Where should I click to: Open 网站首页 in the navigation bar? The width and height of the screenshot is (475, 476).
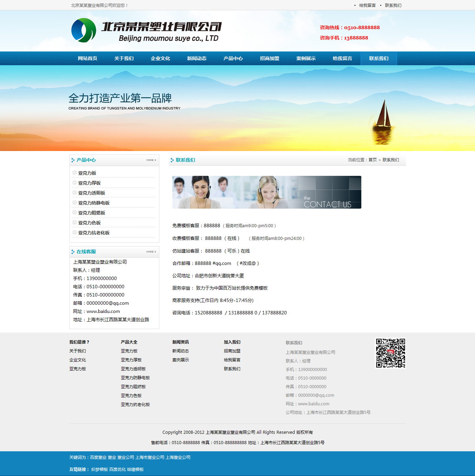coord(88,58)
